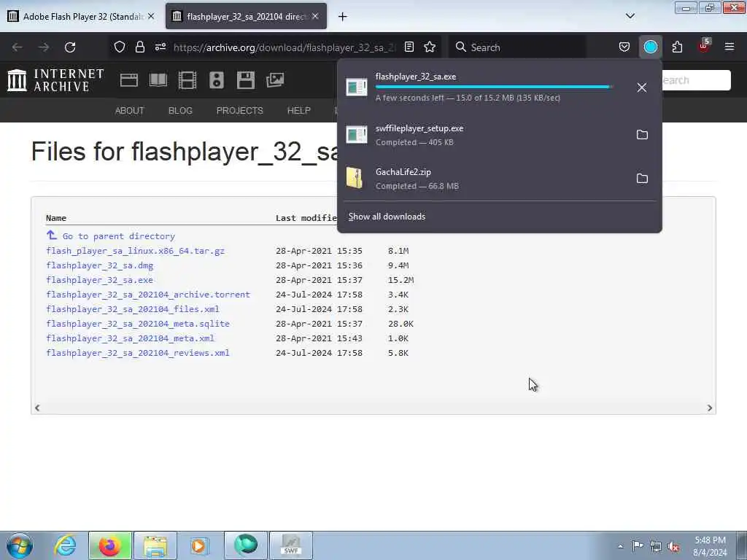Click the Firefox Search box
The height and width of the screenshot is (560, 747).
click(x=517, y=47)
